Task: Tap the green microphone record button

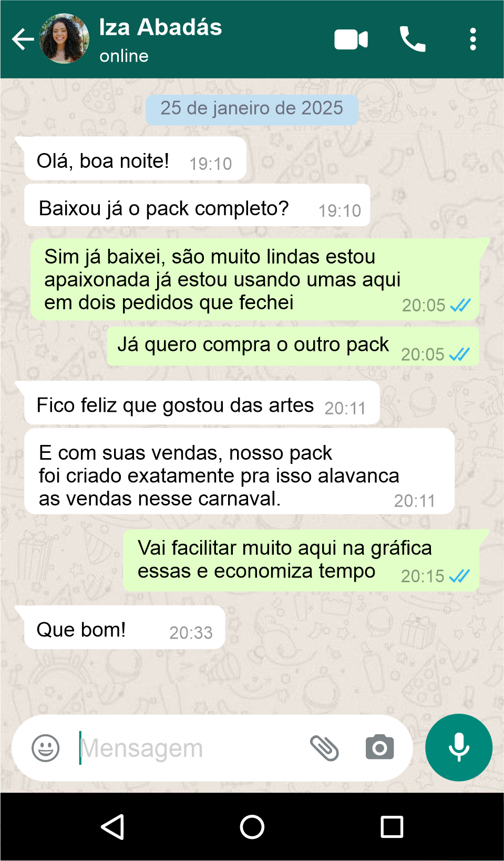Action: (x=459, y=747)
